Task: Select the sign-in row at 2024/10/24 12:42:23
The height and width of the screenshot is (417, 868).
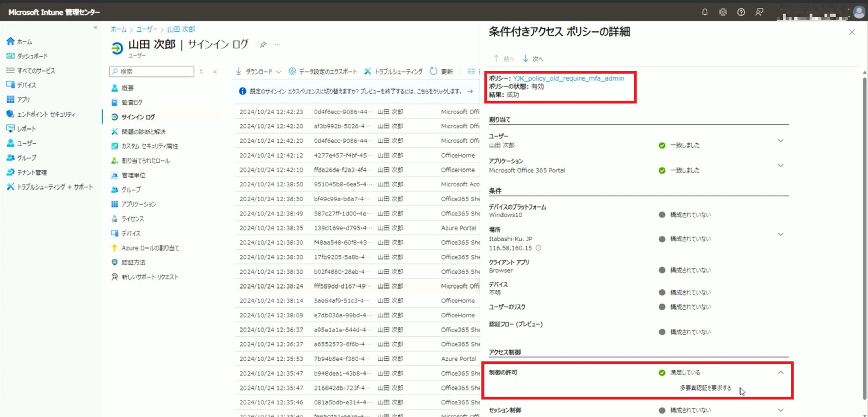Action: pos(358,112)
